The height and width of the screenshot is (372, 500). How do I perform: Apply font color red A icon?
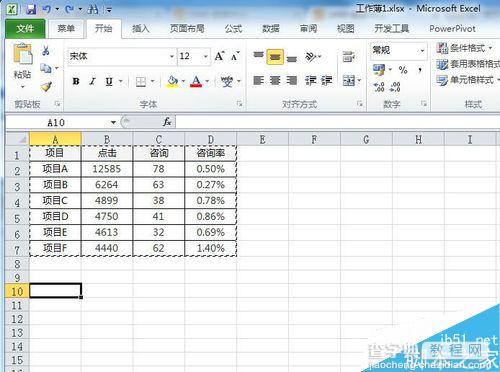196,81
